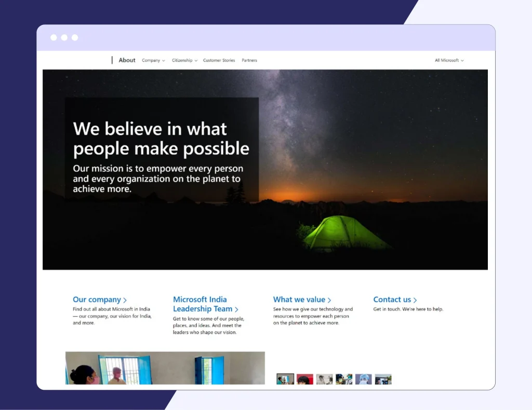Select the first thumbnail with the blue window
This screenshot has height=410, width=532.
[285, 379]
